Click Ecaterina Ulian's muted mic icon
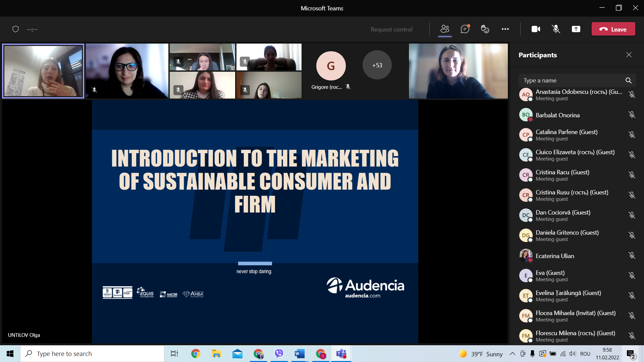The width and height of the screenshot is (644, 362). (x=632, y=256)
